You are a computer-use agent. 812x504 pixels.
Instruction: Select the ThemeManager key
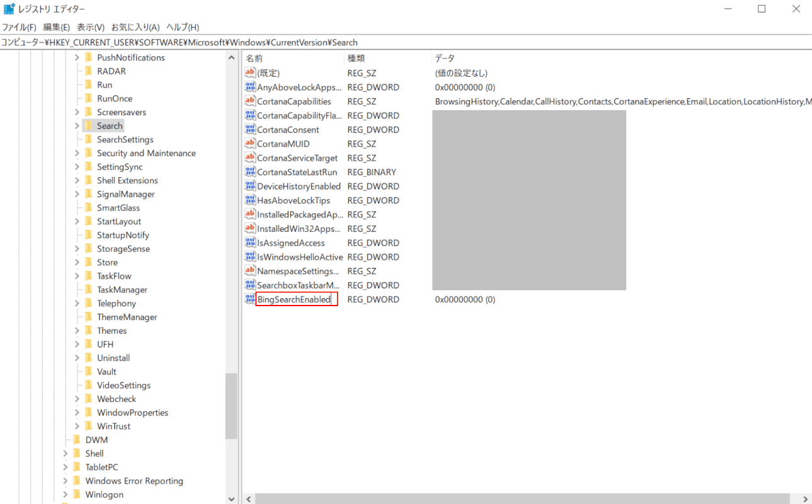coord(127,317)
